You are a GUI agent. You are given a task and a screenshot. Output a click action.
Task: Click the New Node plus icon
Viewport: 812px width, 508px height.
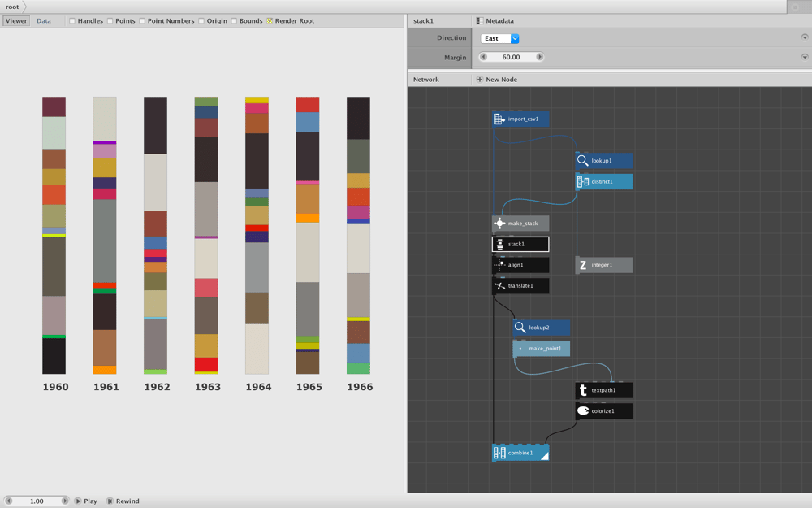pos(480,80)
